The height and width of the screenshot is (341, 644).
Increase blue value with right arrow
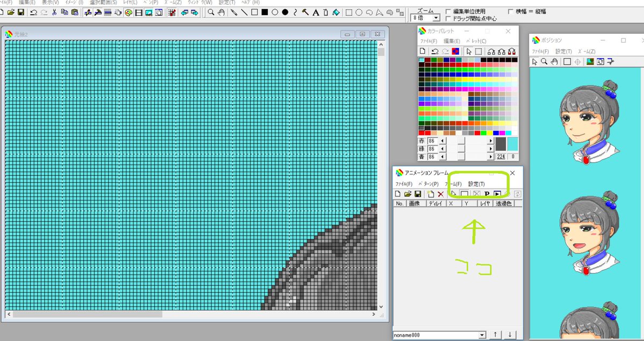pyautogui.click(x=490, y=157)
